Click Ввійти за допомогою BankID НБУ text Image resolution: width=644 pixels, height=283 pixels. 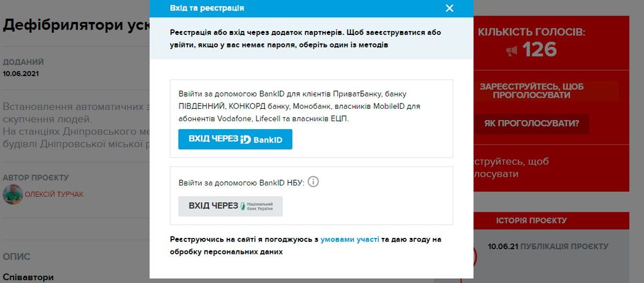(x=241, y=183)
